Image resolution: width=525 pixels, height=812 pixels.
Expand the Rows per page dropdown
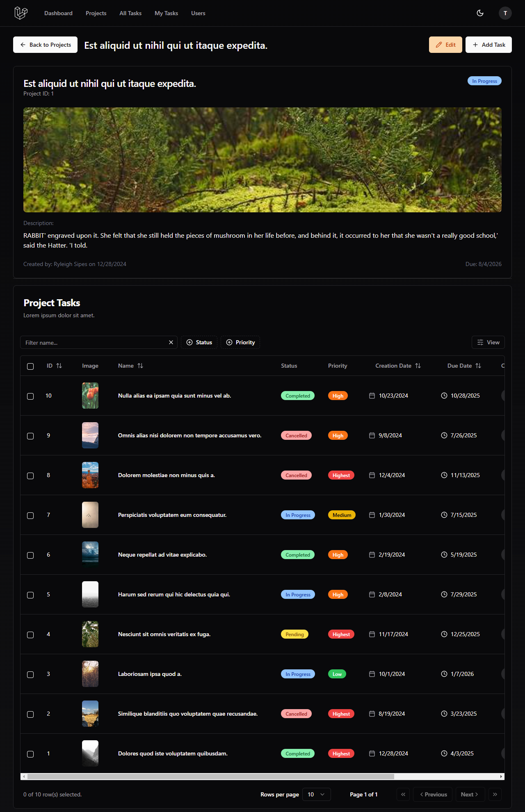click(316, 794)
